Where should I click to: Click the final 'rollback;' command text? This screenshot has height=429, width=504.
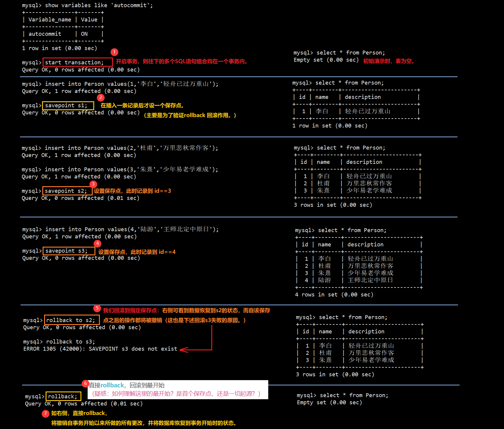pos(63,396)
